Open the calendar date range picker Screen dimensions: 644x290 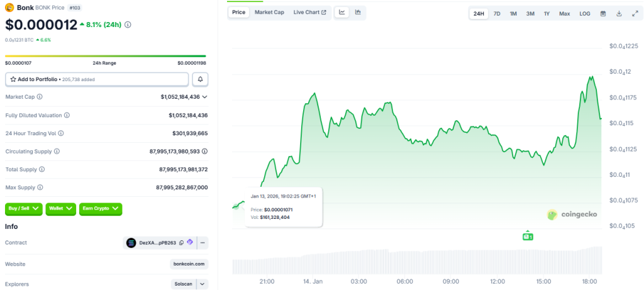pos(603,13)
